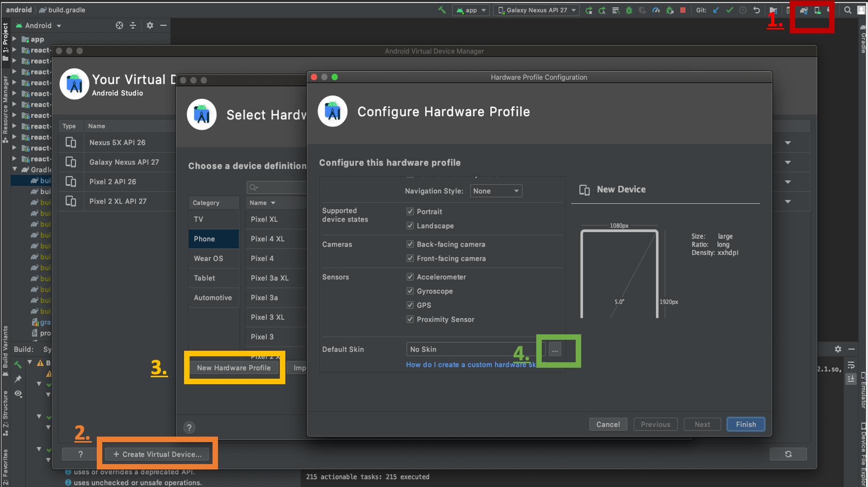
Task: Click the Create Virtual Device button
Action: tap(157, 454)
